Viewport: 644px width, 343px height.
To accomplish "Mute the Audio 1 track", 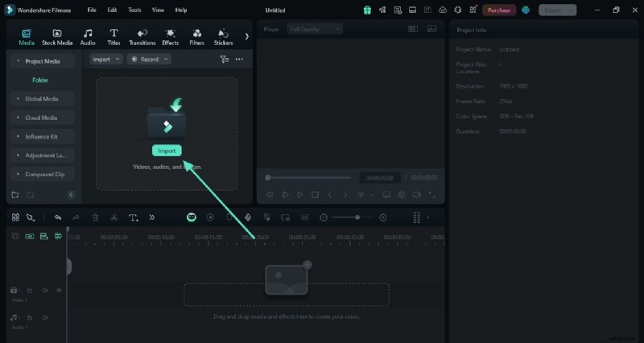I will (45, 317).
